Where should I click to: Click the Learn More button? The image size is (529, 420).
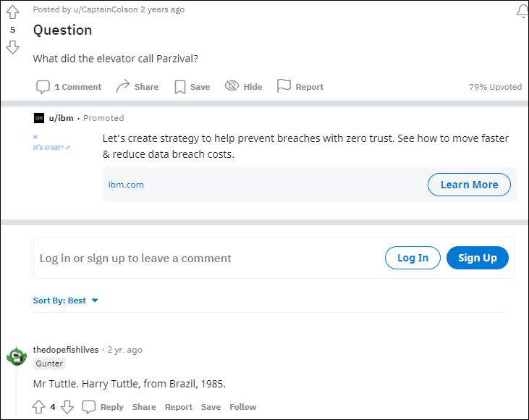pyautogui.click(x=469, y=185)
